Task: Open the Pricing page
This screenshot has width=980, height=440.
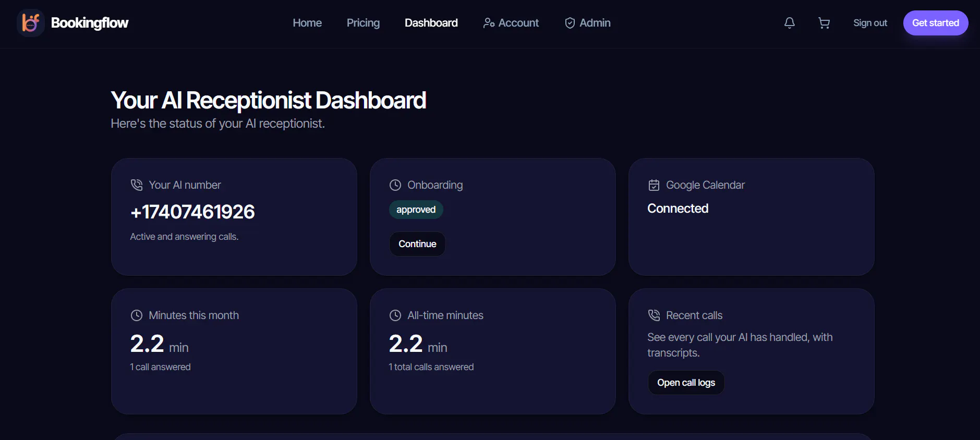Action: click(363, 23)
